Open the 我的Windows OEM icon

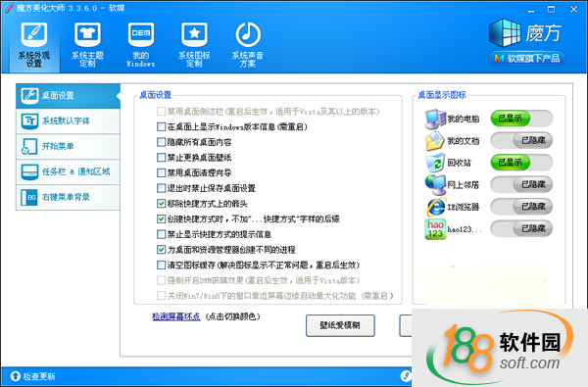tap(140, 34)
